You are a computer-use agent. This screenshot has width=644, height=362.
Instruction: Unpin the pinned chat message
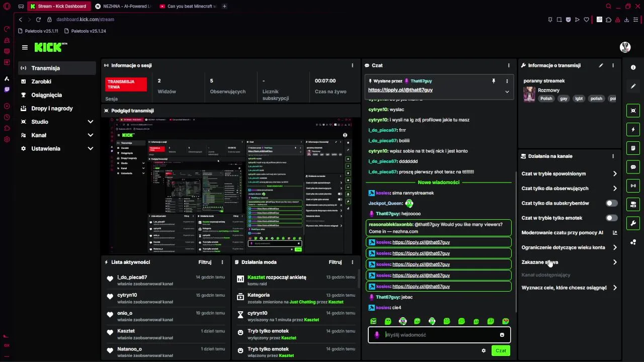click(x=494, y=81)
